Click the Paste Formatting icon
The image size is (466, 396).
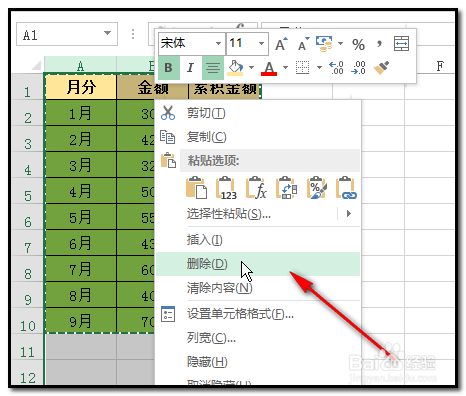[x=316, y=188]
